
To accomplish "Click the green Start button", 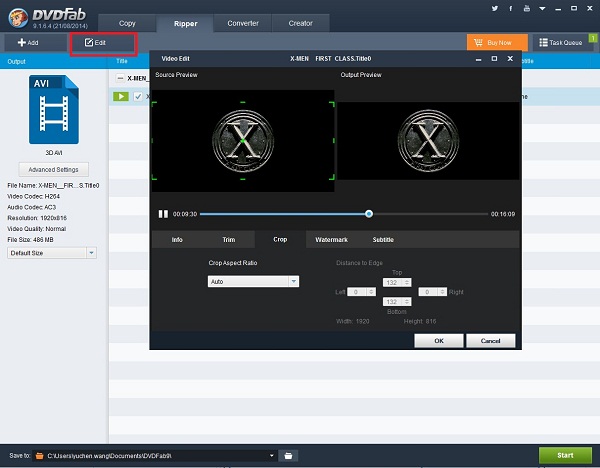I will 565,455.
